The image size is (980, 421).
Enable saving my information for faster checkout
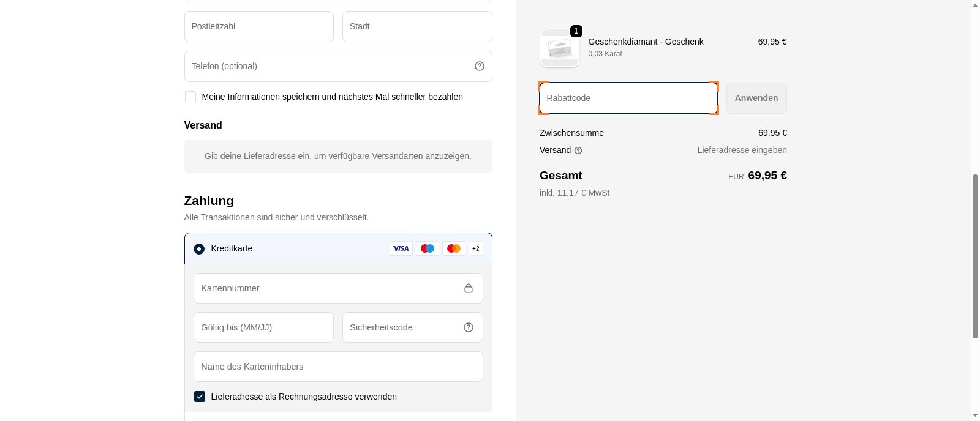[x=190, y=97]
